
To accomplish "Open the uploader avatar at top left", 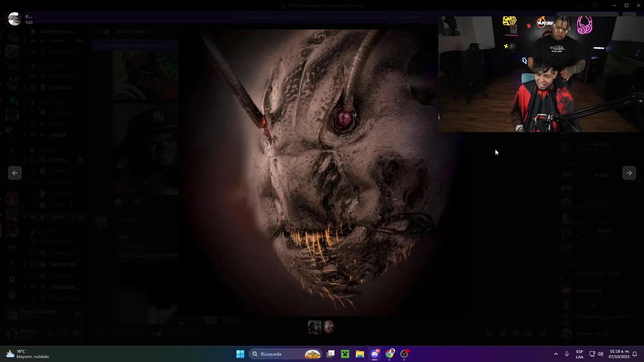I will point(15,19).
